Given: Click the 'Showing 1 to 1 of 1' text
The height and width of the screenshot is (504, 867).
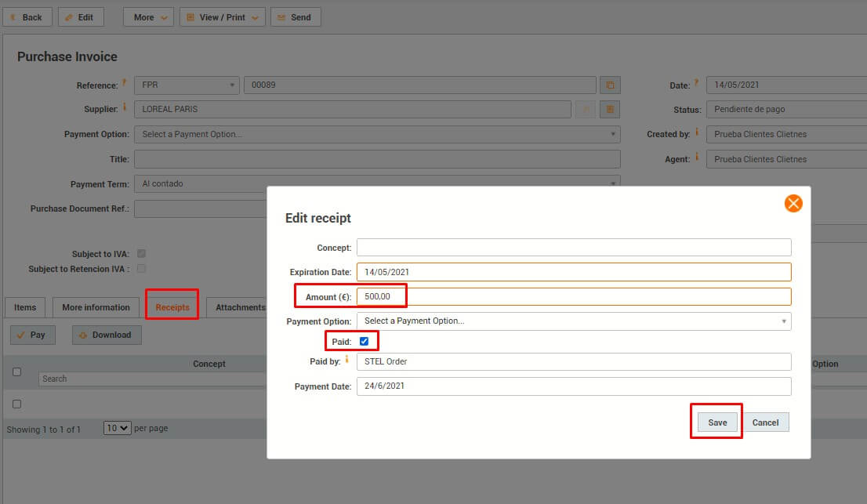Looking at the screenshot, I should [x=44, y=430].
